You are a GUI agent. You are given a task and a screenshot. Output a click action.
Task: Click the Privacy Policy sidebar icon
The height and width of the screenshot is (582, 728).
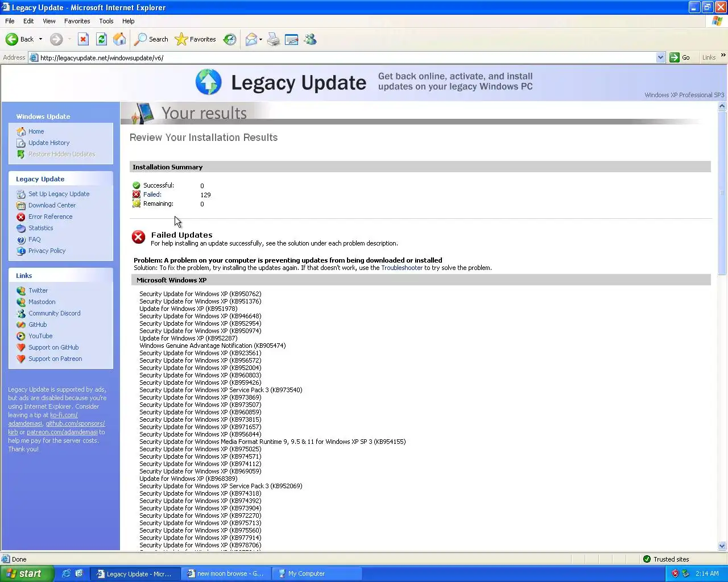(21, 251)
